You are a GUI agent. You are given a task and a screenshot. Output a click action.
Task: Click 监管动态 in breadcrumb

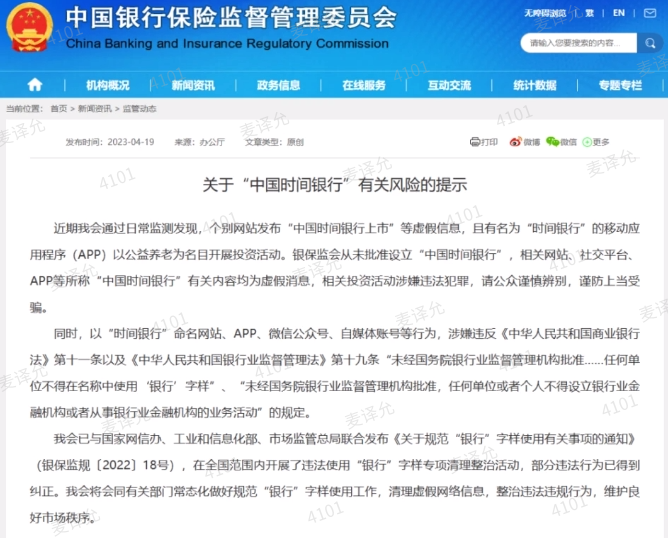coord(139,109)
